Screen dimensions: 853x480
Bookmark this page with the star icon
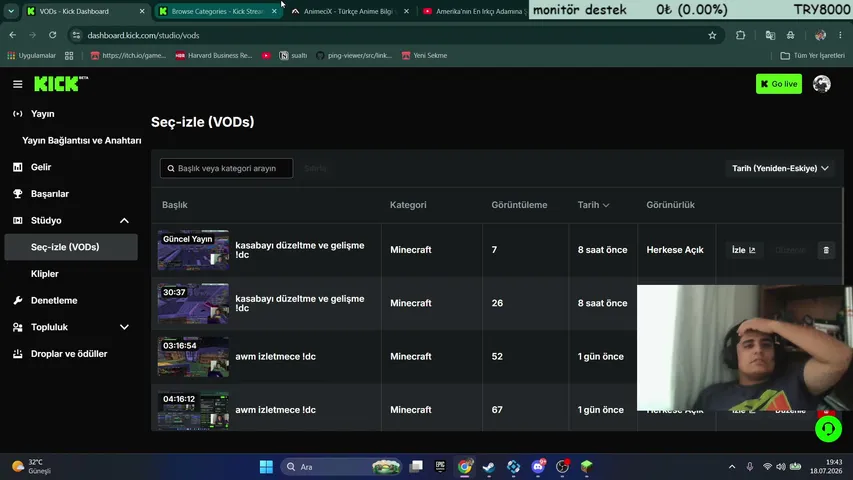tap(712, 35)
